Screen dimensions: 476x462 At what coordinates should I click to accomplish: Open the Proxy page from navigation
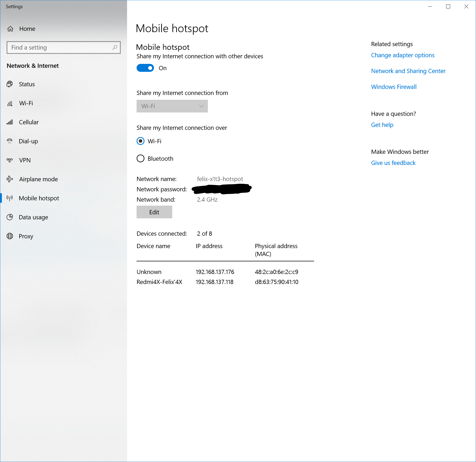[x=26, y=236]
